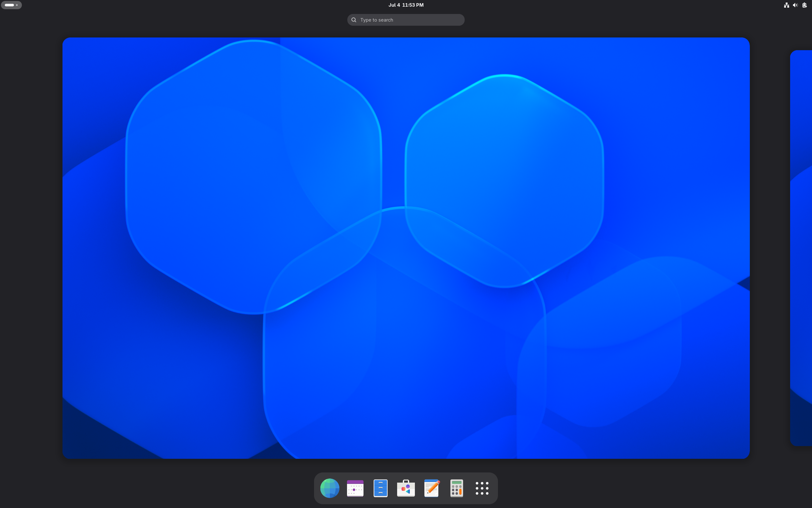Viewport: 812px width, 508px height.
Task: Click the search magnifier icon
Action: click(354, 20)
